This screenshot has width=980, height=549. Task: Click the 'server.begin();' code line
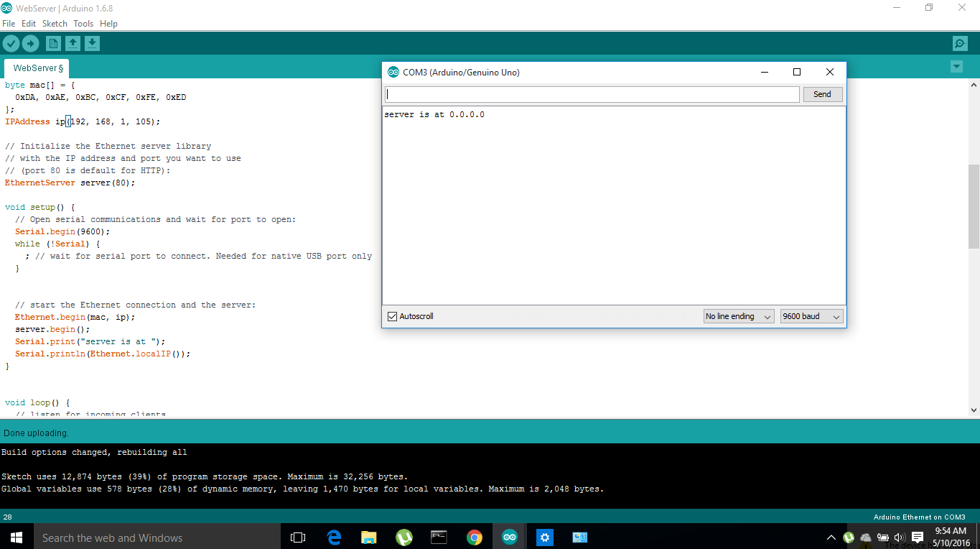pyautogui.click(x=52, y=329)
